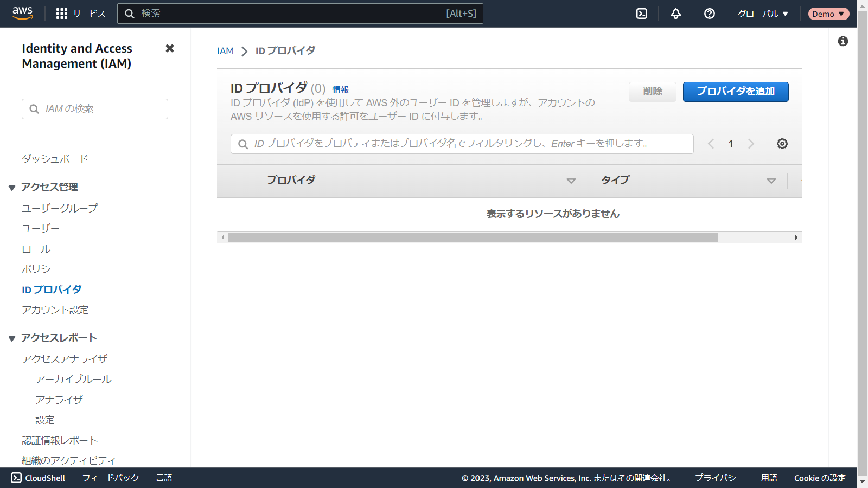Collapse the アクセスレポート section
Viewport: 868px width, 488px height.
click(12, 338)
